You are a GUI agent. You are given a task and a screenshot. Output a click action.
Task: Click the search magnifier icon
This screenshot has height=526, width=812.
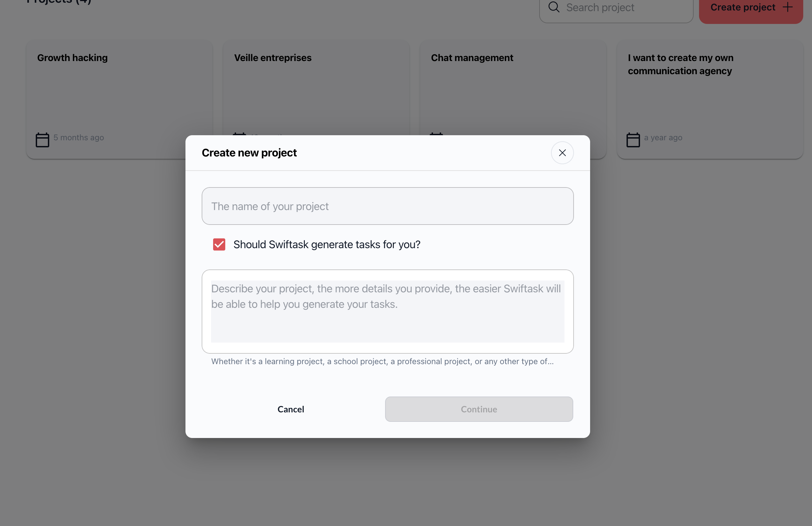(x=554, y=7)
